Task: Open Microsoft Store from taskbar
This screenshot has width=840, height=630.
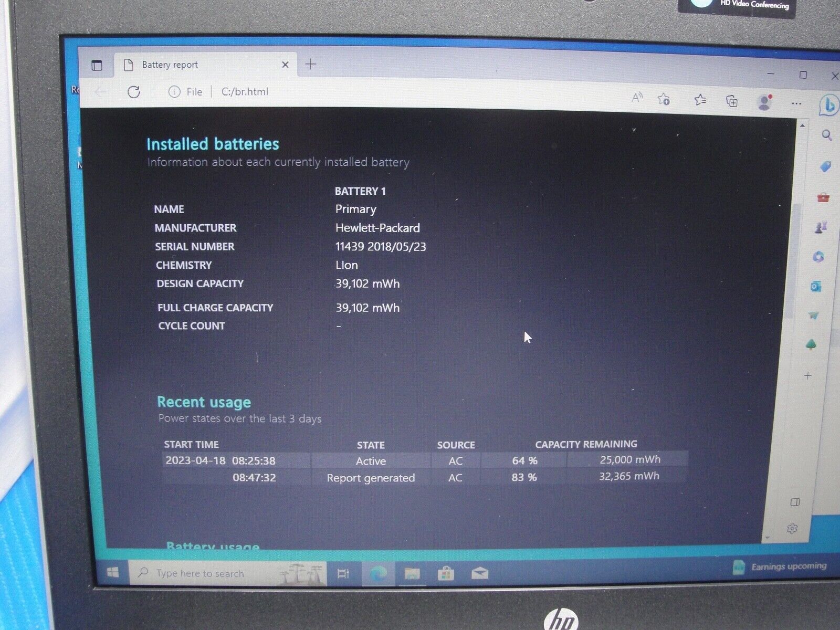Action: click(446, 573)
